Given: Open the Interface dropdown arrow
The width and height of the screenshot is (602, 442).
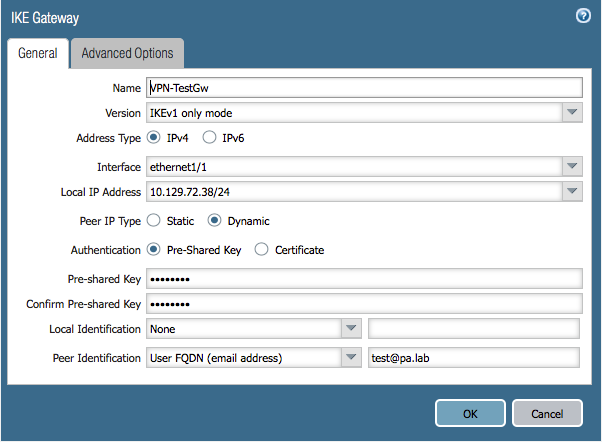Looking at the screenshot, I should point(572,166).
